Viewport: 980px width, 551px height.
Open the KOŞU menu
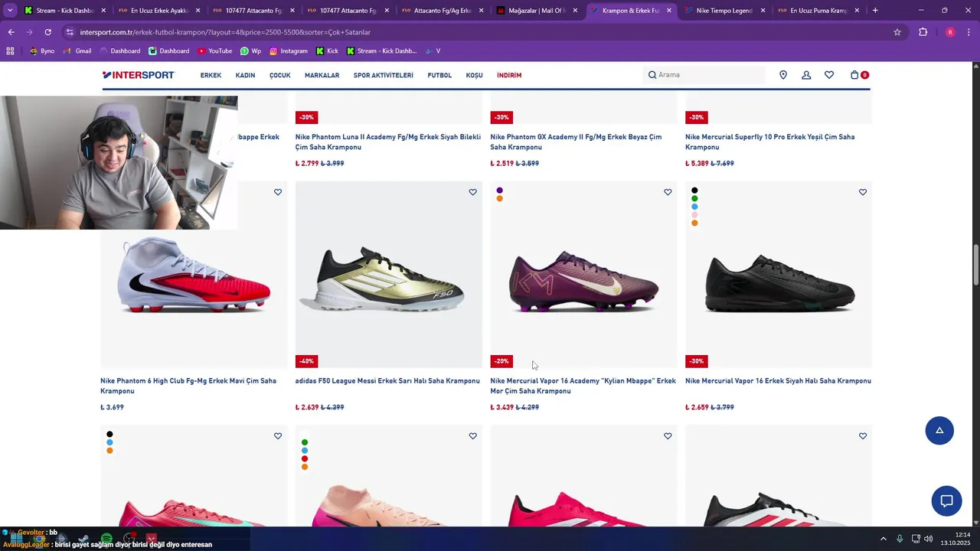point(474,76)
